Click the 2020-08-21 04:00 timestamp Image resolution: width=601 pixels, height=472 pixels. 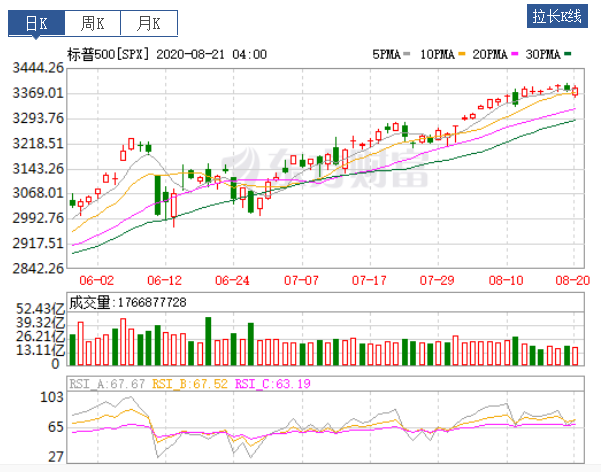(x=212, y=54)
